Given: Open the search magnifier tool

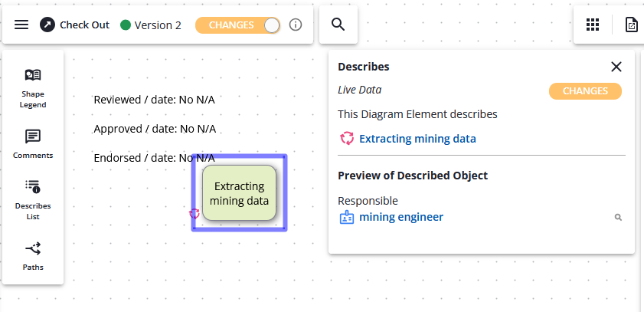Looking at the screenshot, I should (x=338, y=25).
